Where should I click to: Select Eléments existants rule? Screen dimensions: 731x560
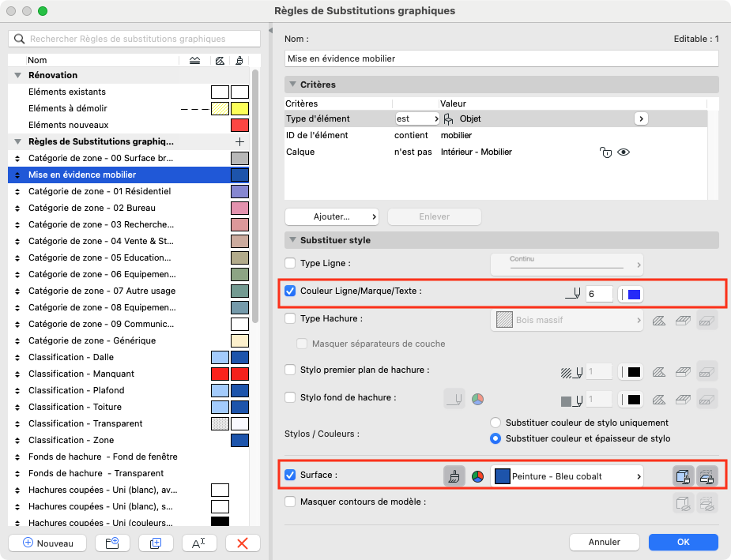tap(129, 92)
